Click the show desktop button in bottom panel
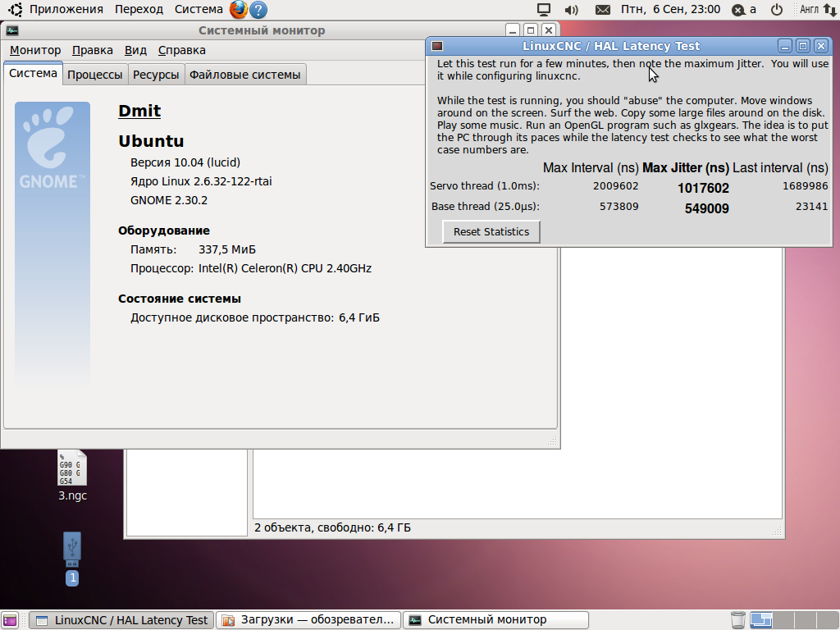Image resolution: width=840 pixels, height=630 pixels. (11, 620)
